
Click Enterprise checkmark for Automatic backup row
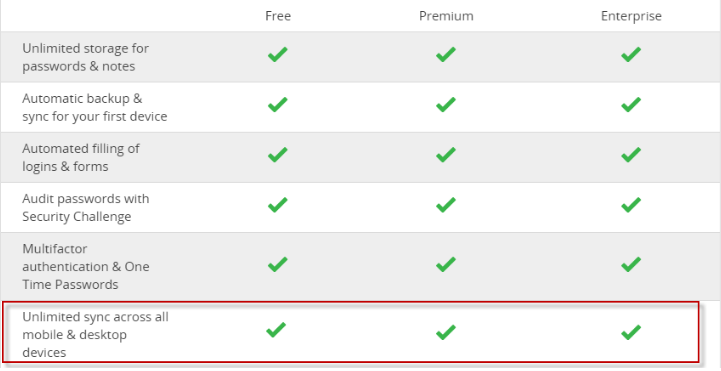[x=631, y=104]
